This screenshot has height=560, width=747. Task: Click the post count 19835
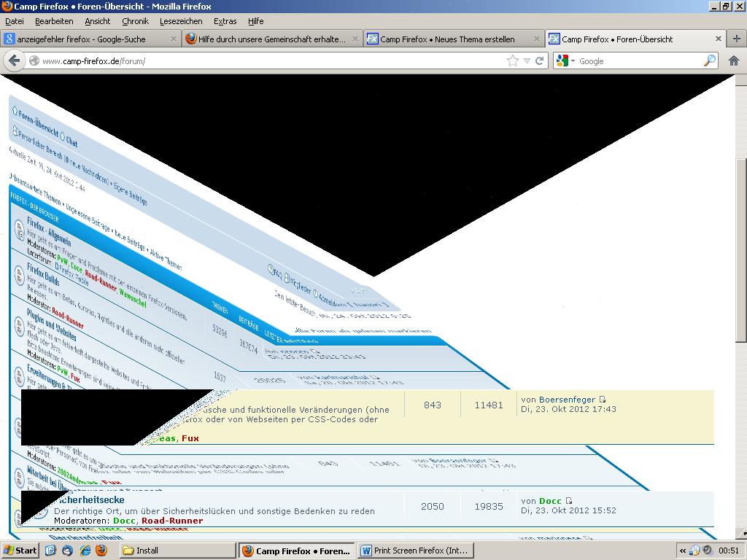pos(489,506)
